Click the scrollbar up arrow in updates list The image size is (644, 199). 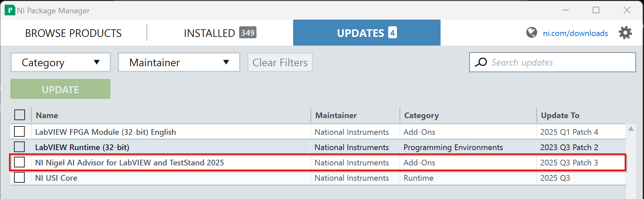tap(631, 129)
